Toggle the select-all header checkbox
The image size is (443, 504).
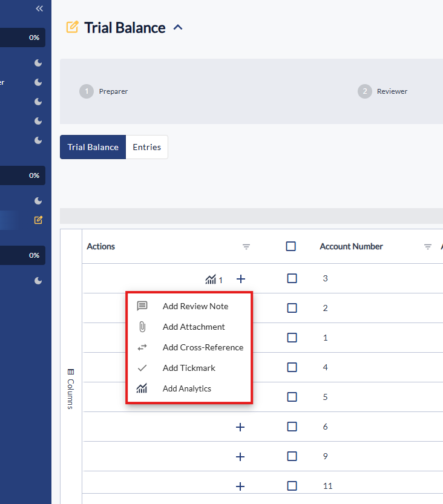click(x=291, y=246)
